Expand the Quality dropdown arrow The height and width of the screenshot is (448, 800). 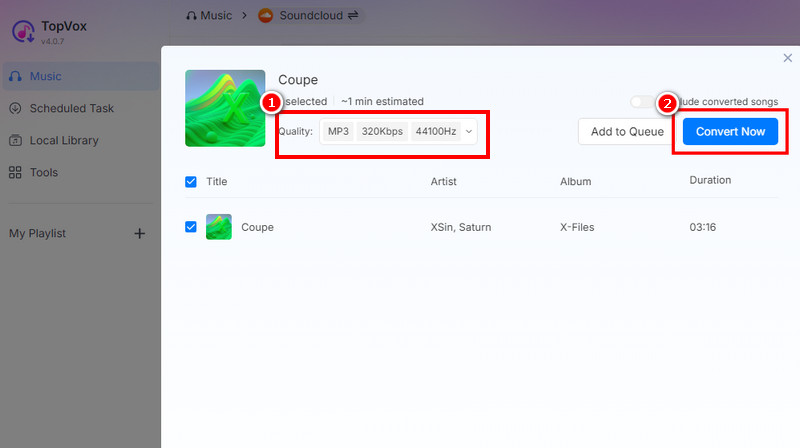coord(469,131)
